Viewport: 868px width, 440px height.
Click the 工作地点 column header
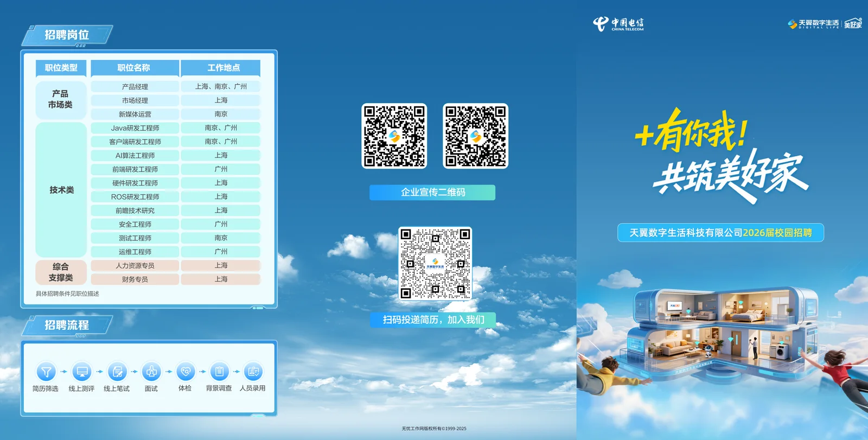(220, 68)
